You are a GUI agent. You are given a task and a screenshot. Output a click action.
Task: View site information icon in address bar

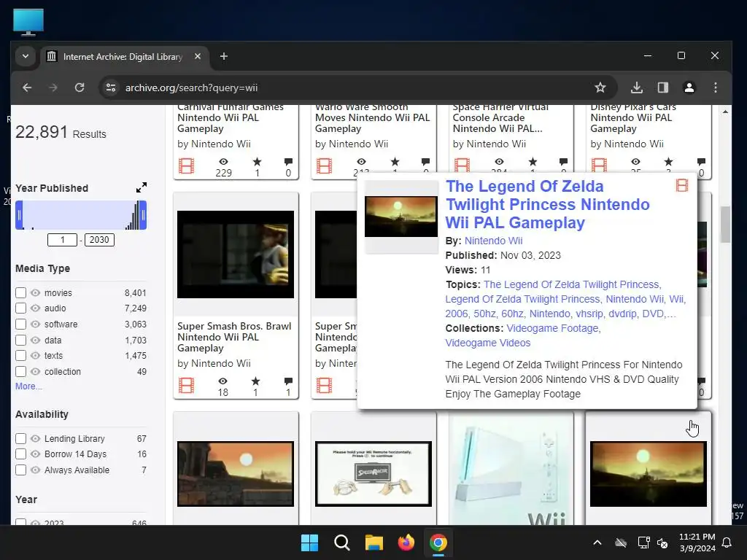(x=111, y=87)
